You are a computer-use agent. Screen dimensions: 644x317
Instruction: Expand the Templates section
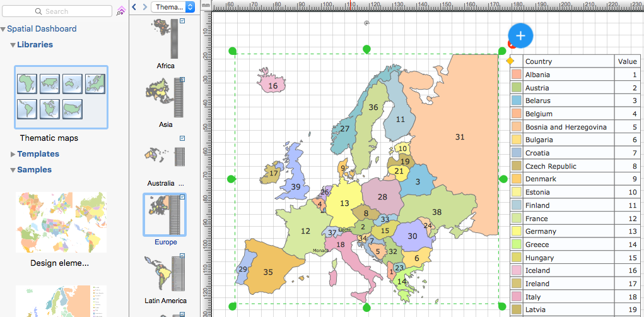[13, 154]
